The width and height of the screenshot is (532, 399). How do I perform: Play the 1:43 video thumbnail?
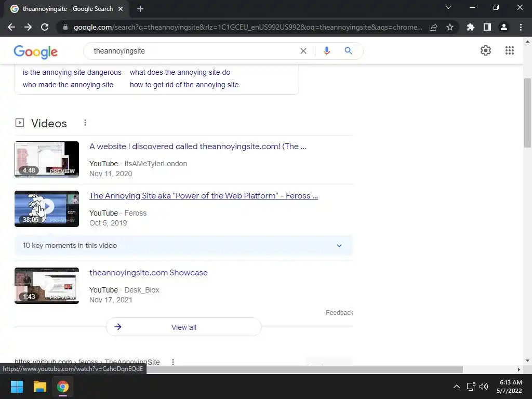(x=47, y=286)
